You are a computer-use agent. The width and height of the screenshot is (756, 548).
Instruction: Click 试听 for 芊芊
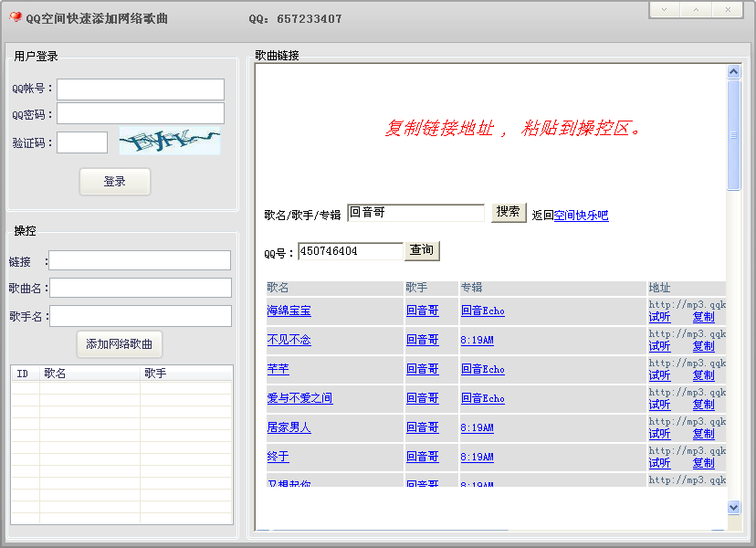(x=659, y=375)
